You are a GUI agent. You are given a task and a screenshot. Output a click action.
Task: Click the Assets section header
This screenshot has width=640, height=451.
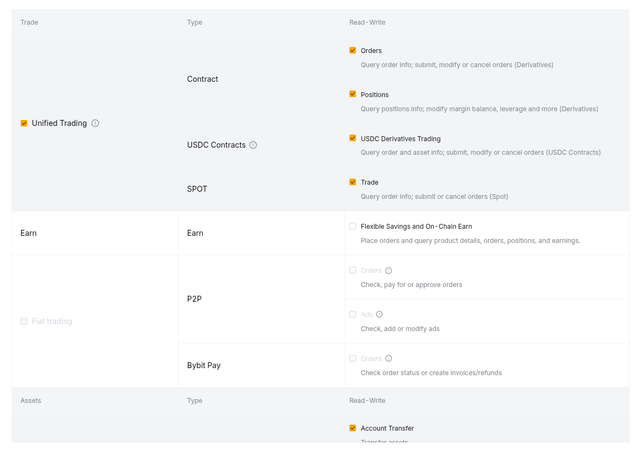pyautogui.click(x=31, y=400)
